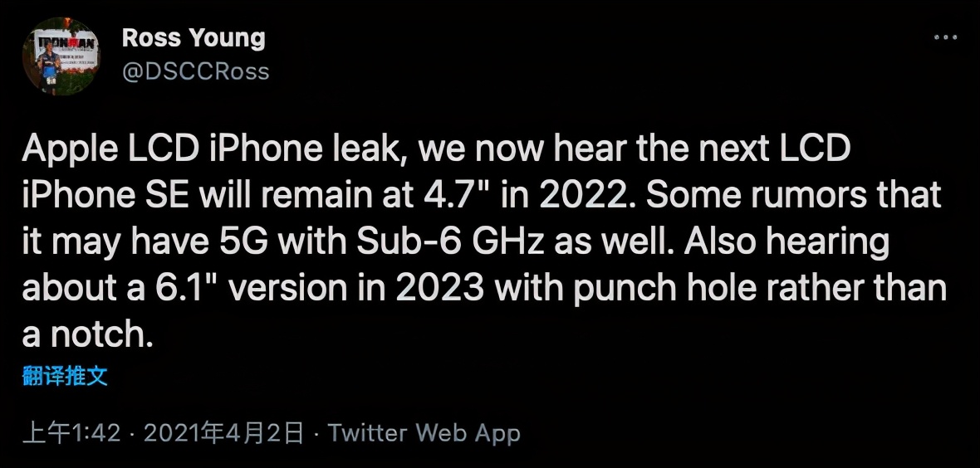Click the "4.7"" screen size text
980x468 pixels.
pos(451,196)
